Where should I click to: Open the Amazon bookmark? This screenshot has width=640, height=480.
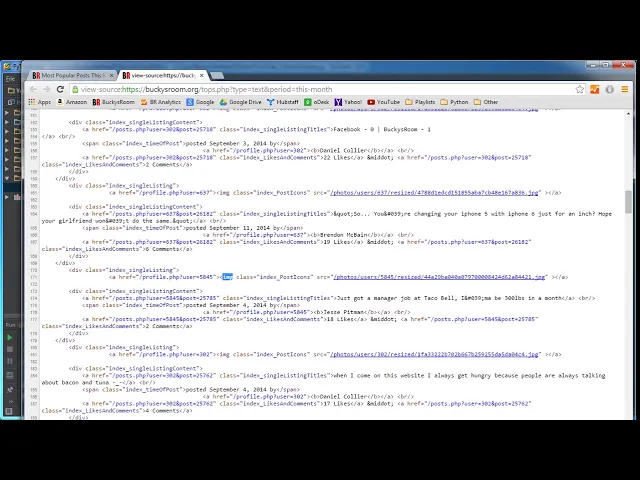72,102
